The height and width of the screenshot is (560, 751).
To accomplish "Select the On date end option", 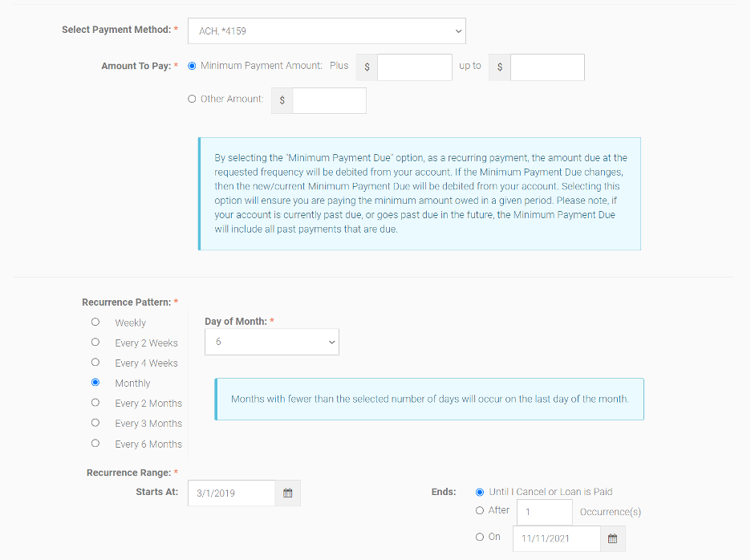I will tap(480, 538).
